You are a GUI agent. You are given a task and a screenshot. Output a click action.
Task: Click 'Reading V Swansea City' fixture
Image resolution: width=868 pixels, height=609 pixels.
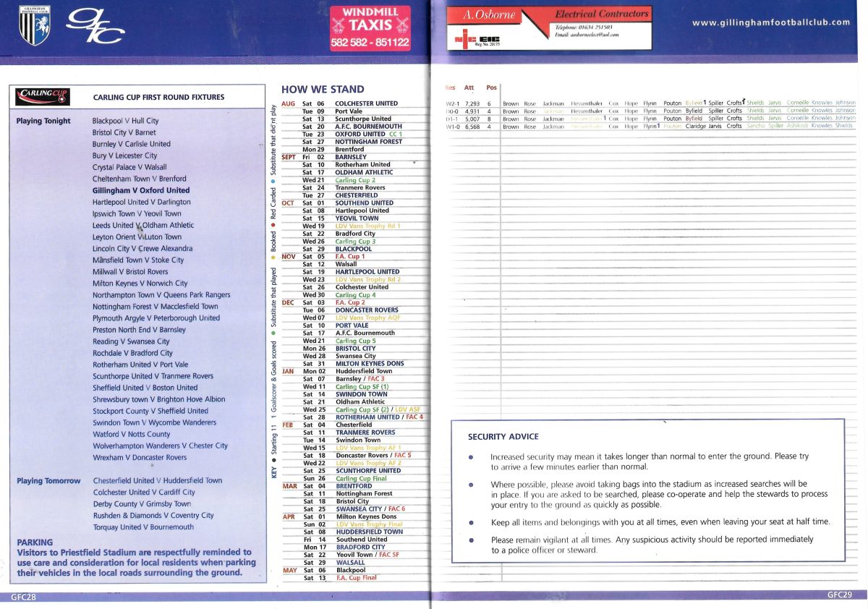(131, 341)
